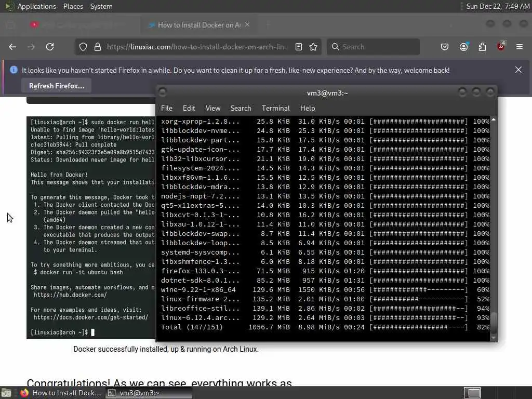Click the Total (147/151) progress line
The height and width of the screenshot is (399, 532).
pos(325,327)
